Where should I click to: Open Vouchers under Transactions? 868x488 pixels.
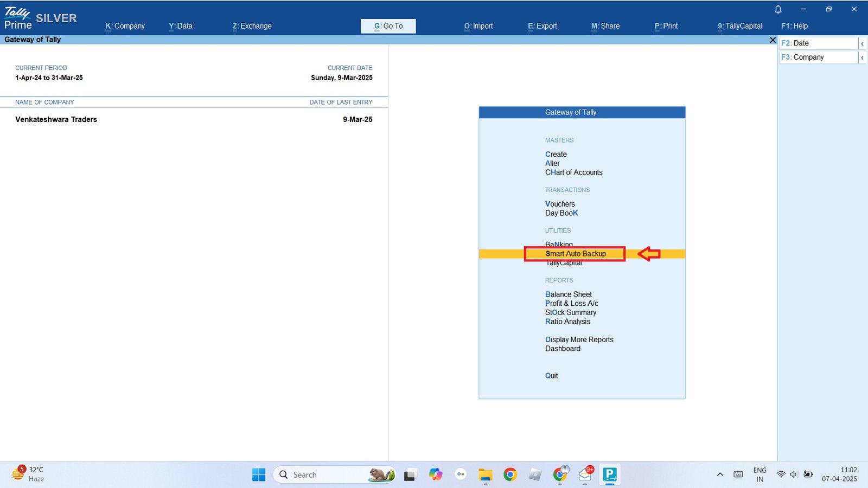point(560,204)
